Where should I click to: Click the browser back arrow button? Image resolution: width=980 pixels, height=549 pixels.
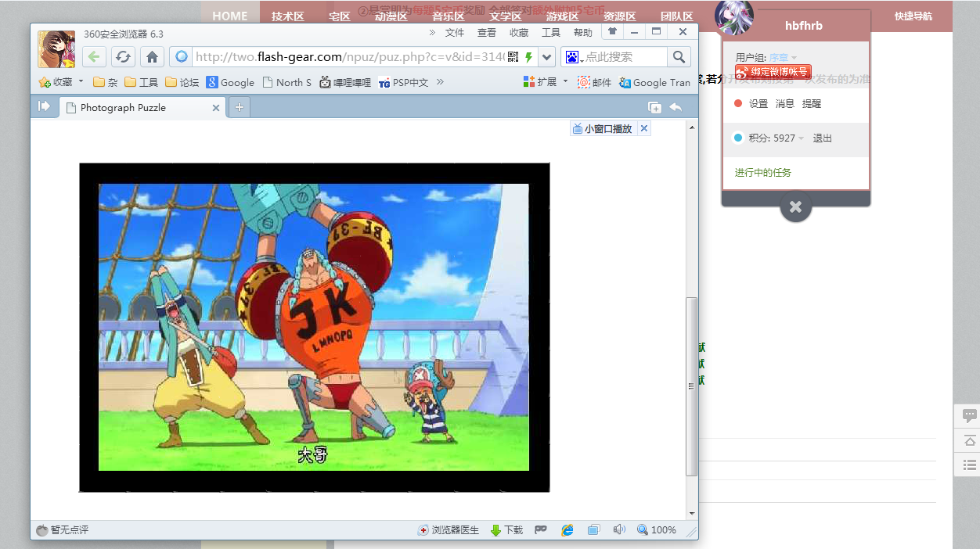tap(94, 57)
